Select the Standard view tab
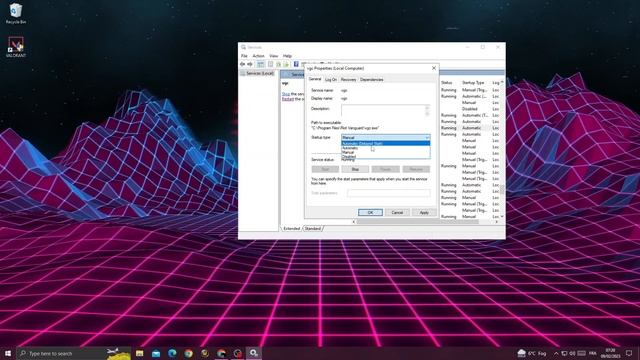Viewport: 640px width, 360px height. (313, 229)
